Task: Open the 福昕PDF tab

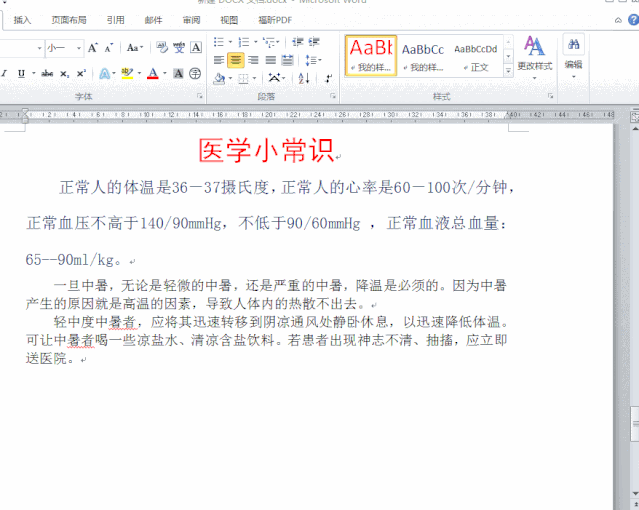Action: pyautogui.click(x=275, y=20)
